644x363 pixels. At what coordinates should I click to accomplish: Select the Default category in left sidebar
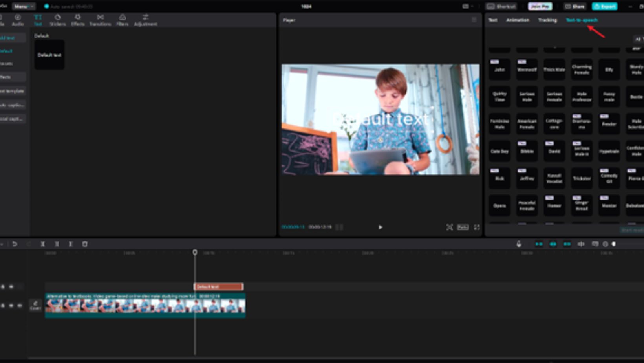[x=7, y=51]
